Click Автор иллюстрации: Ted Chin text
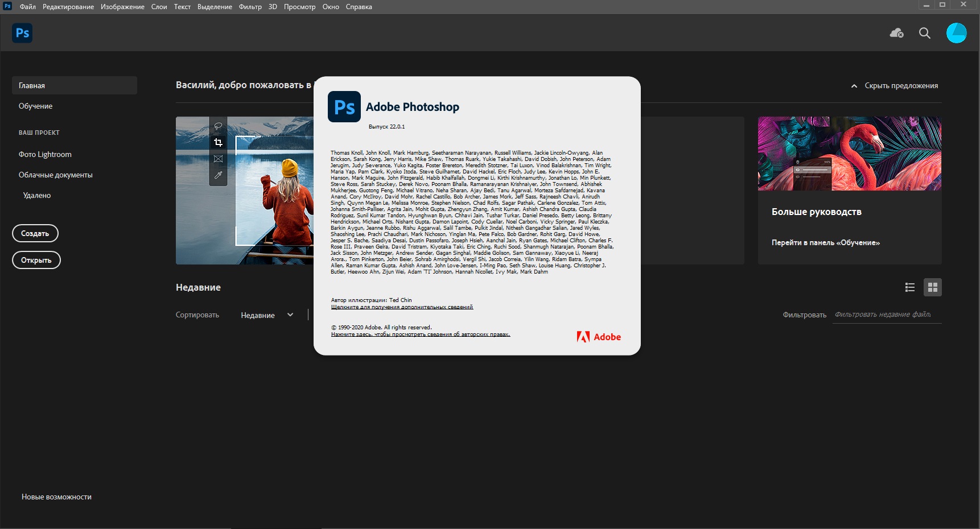The height and width of the screenshot is (529, 980). (371, 300)
